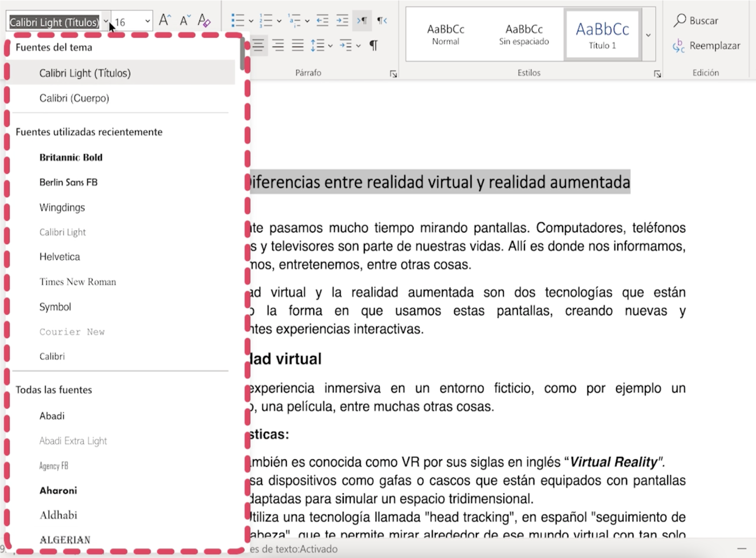Apply a numbered list

pos(266,21)
